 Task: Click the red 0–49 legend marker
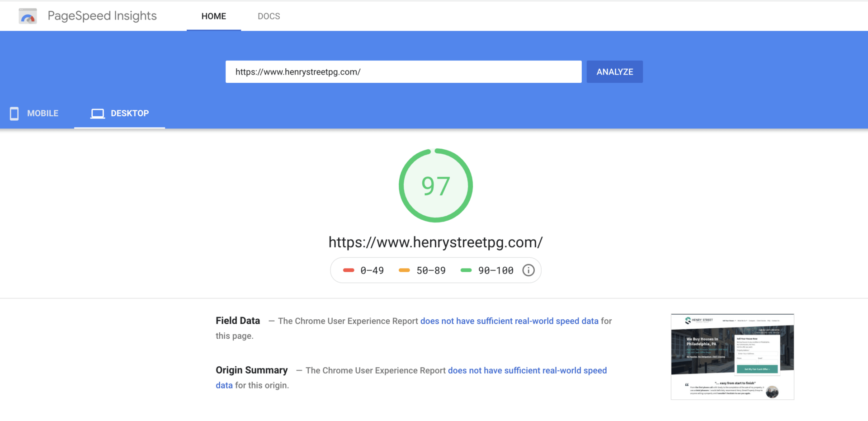coord(349,270)
